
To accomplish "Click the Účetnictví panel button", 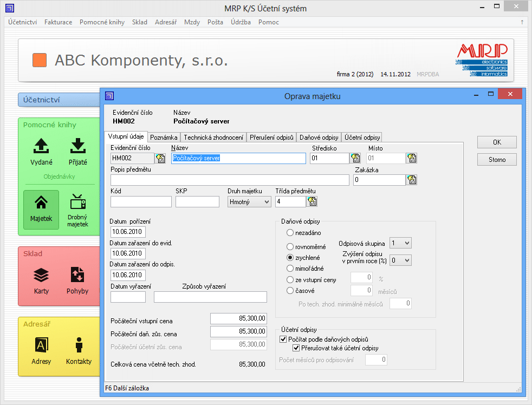I will click(x=60, y=100).
